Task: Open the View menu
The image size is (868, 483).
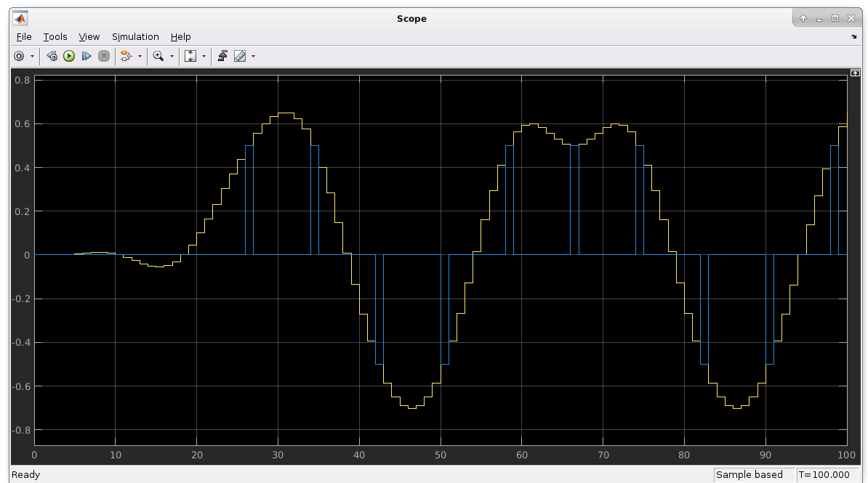Action: click(89, 36)
